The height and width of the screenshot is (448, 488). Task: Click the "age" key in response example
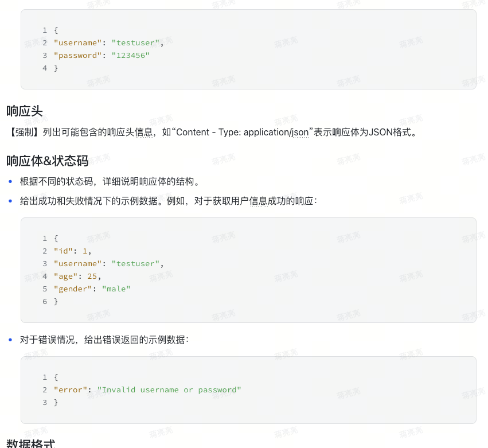coord(65,276)
